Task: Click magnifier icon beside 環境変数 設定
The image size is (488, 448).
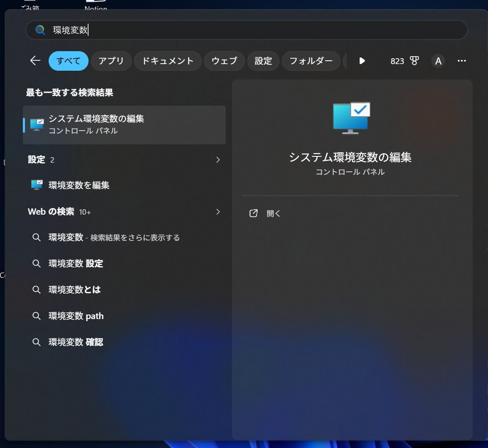Action: (37, 264)
